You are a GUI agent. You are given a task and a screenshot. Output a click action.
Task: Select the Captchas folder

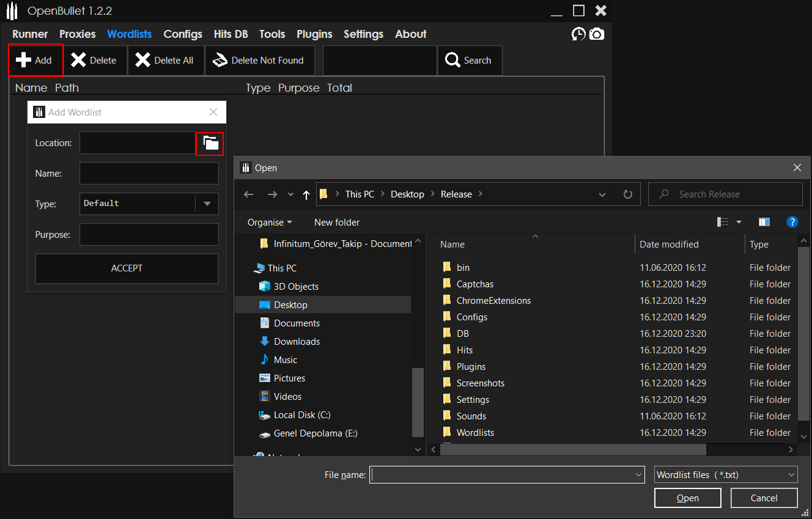(x=475, y=284)
